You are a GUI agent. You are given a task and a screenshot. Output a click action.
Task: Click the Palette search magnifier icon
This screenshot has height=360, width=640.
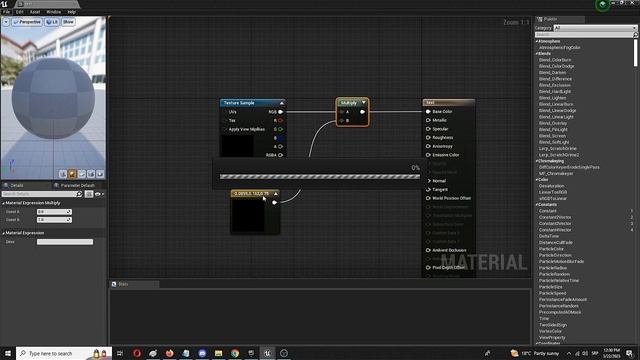click(x=635, y=35)
